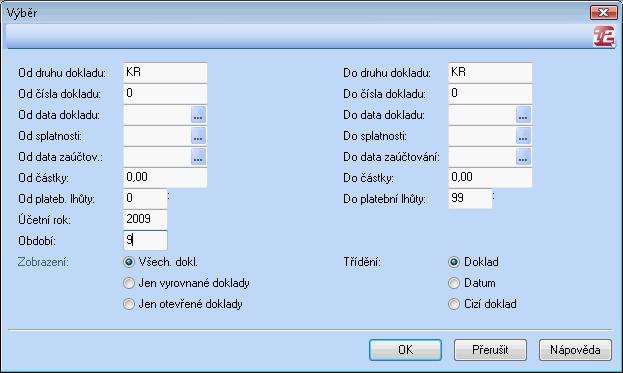Focus the Do platební lhůty field
The height and width of the screenshot is (373, 623).
point(470,199)
